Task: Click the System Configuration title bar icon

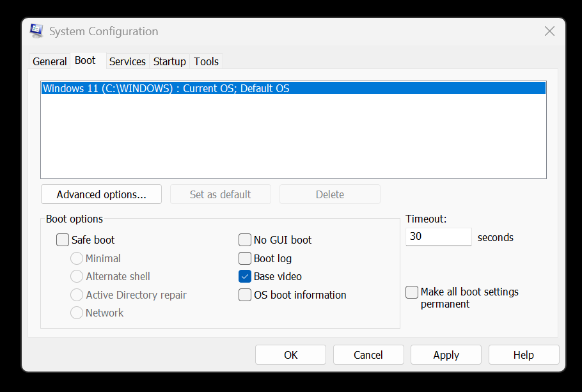Action: [37, 31]
